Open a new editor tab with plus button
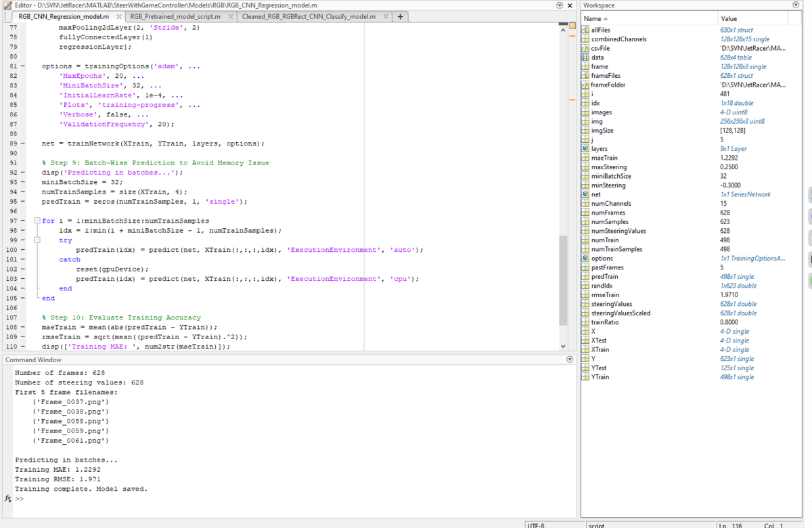The image size is (812, 528). pos(401,16)
